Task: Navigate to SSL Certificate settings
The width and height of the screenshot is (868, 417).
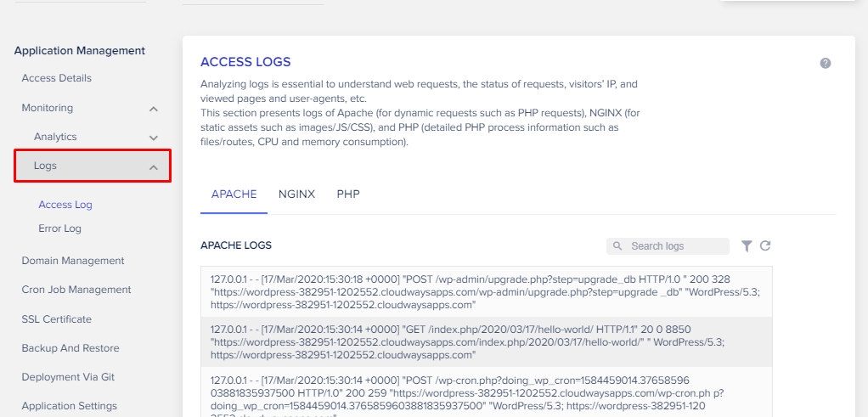Action: point(57,319)
